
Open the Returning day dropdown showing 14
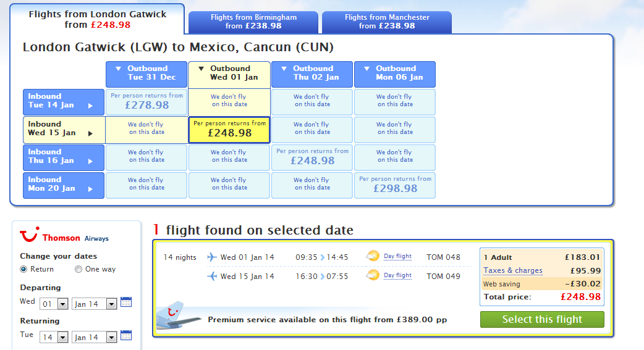(54, 337)
